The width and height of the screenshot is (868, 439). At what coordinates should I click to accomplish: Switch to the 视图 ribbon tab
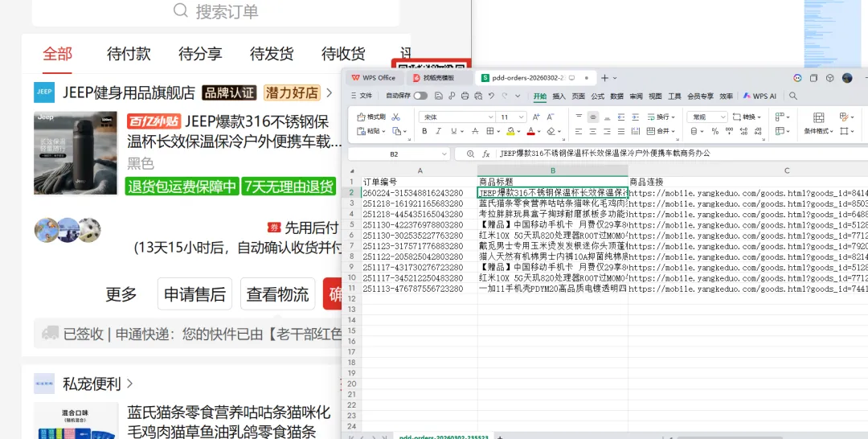point(655,96)
